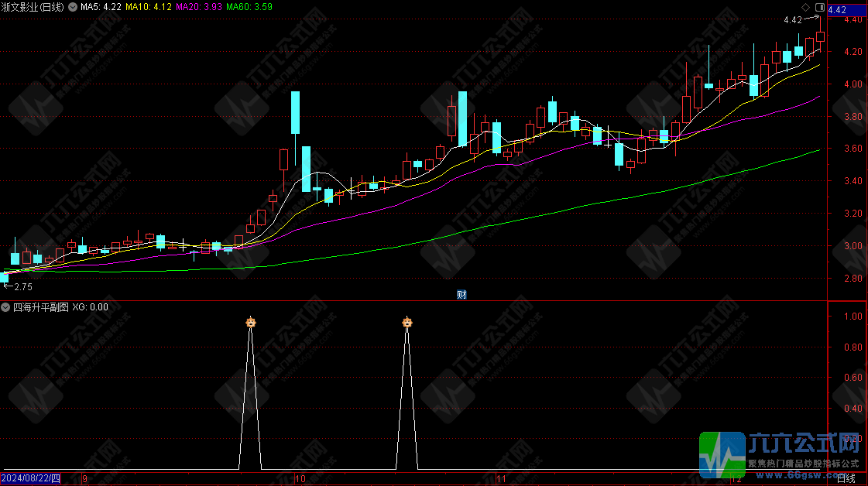
Task: Click the 2024/08/22 date box on timeline
Action: (x=30, y=479)
